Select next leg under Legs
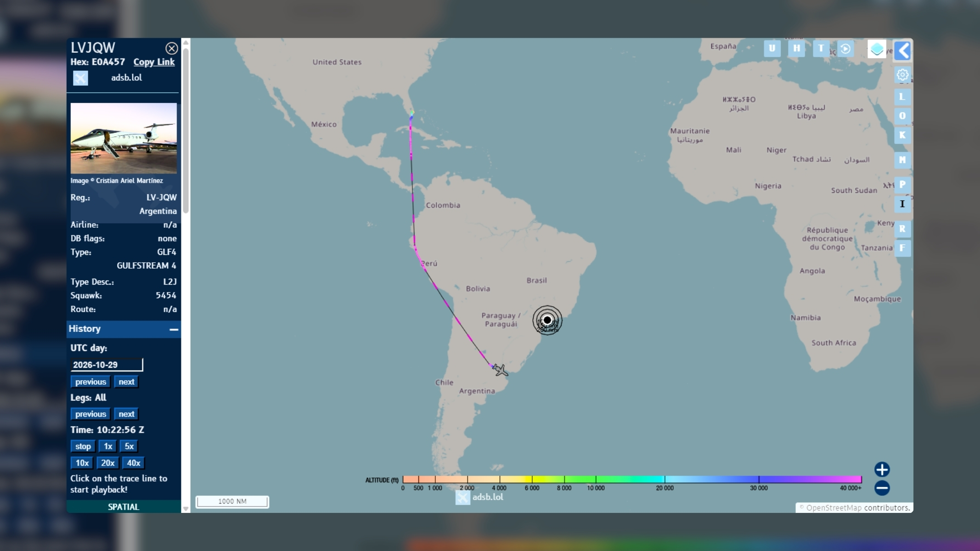The width and height of the screenshot is (980, 551). point(126,414)
